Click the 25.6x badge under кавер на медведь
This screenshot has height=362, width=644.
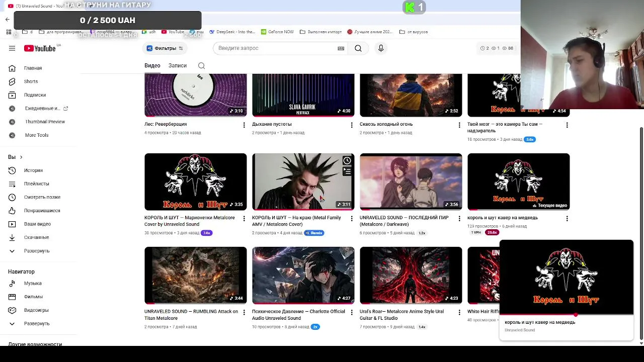492,233
